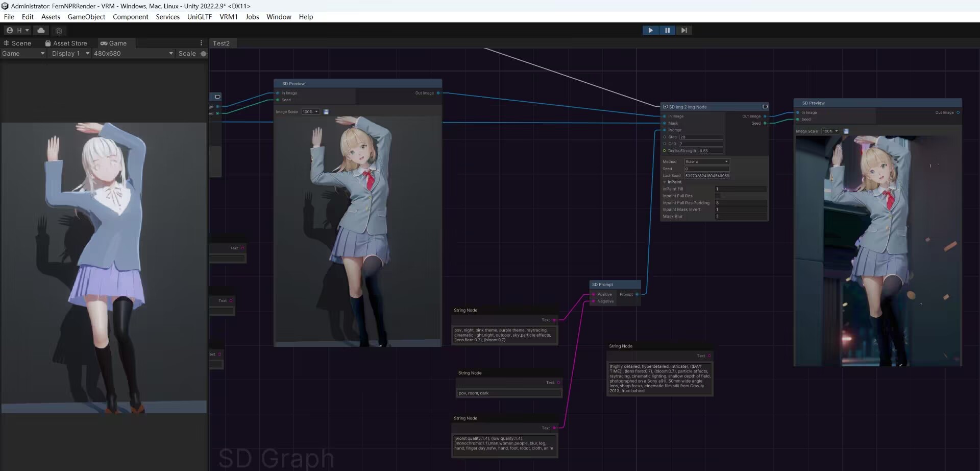Image resolution: width=980 pixels, height=471 pixels.
Task: Save image icon in right SD Preview
Action: click(846, 131)
